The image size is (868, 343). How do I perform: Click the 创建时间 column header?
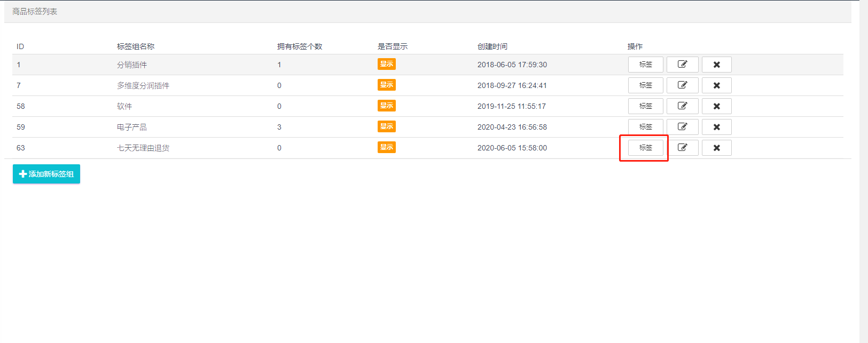492,46
